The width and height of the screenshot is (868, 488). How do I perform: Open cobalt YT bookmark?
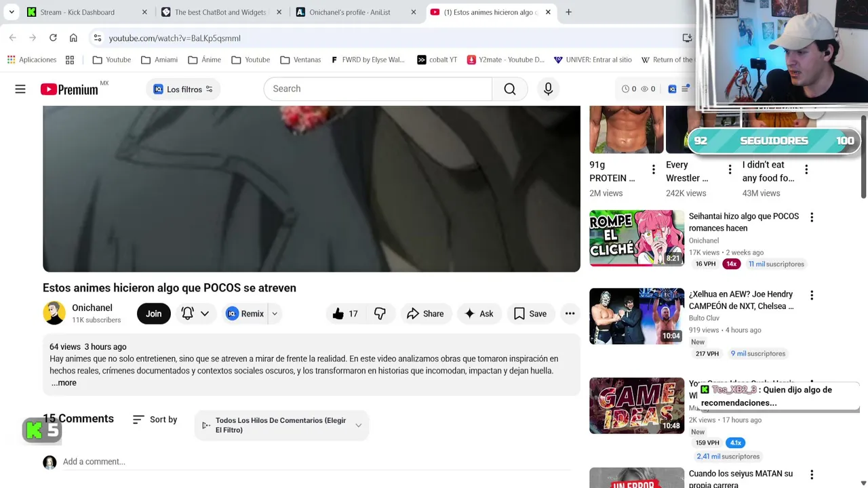[437, 60]
